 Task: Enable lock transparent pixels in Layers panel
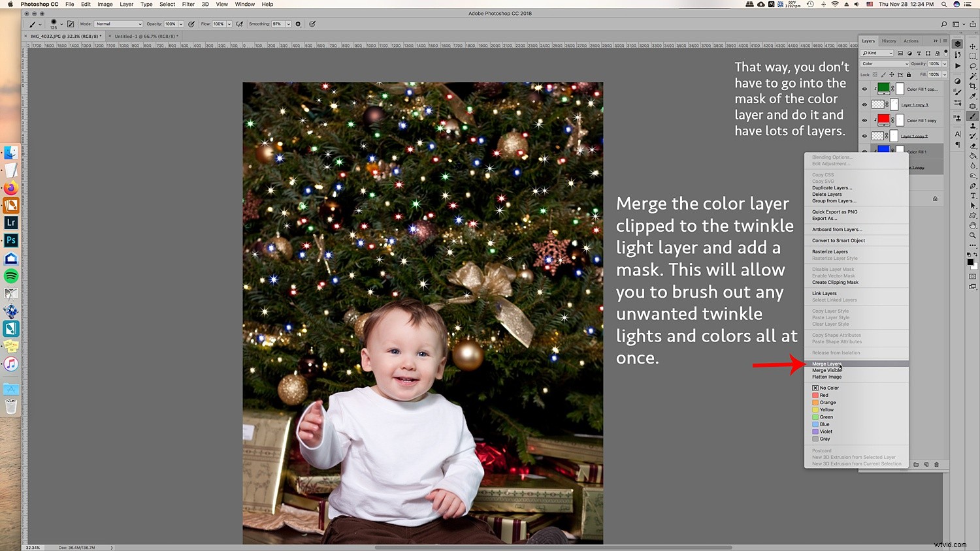875,74
